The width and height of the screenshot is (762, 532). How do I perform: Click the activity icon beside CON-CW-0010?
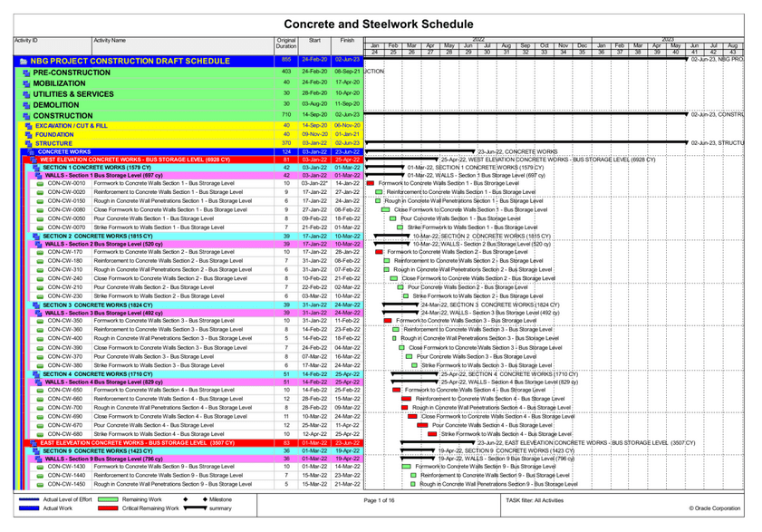click(x=41, y=184)
